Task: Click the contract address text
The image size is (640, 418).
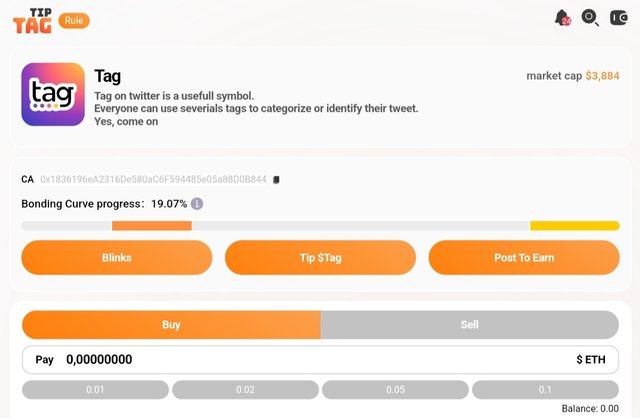Action: click(x=153, y=180)
